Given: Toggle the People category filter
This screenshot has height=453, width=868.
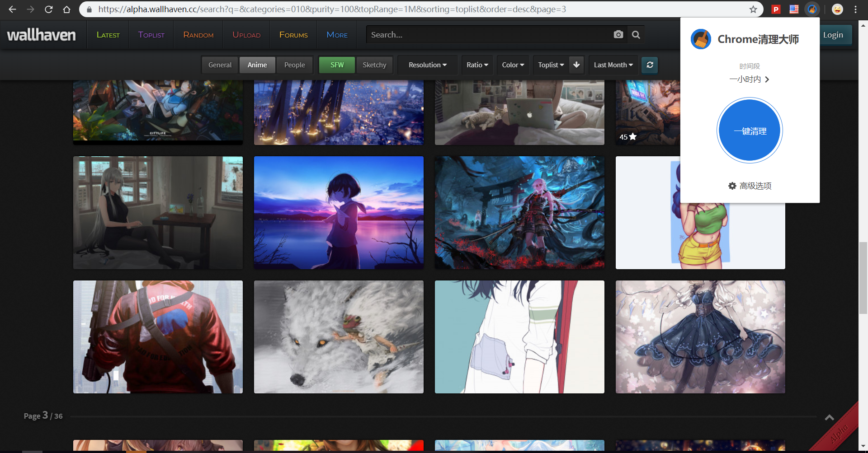Looking at the screenshot, I should 294,65.
